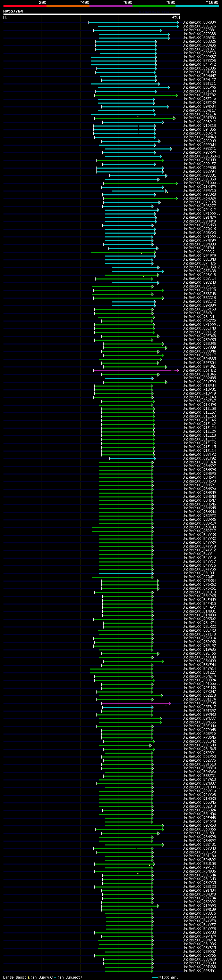Open the UniRef100_B7ZZ06 hit
Screen dimensions: 222x980
click(x=199, y=61)
